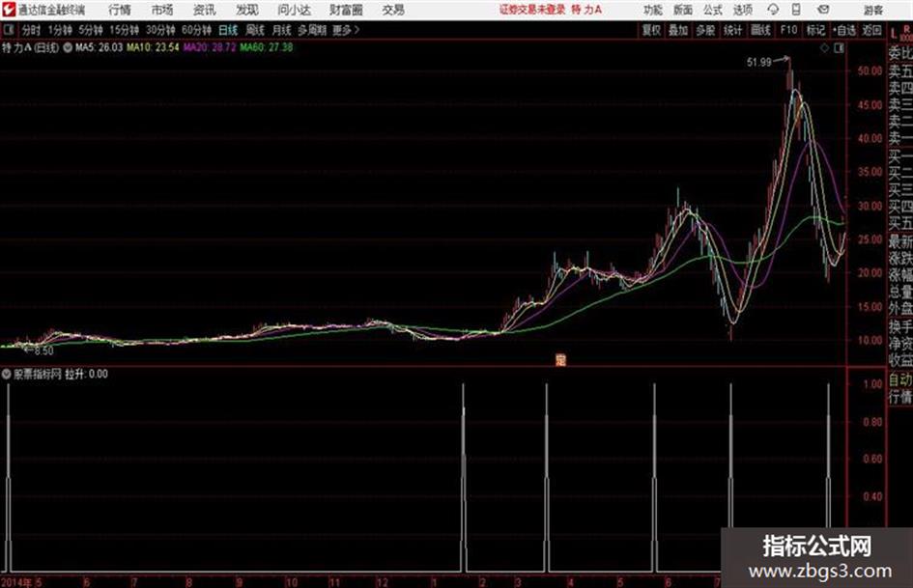Click the 通达信 red logo icon
Screen dimensions: 913x588
(x=8, y=10)
